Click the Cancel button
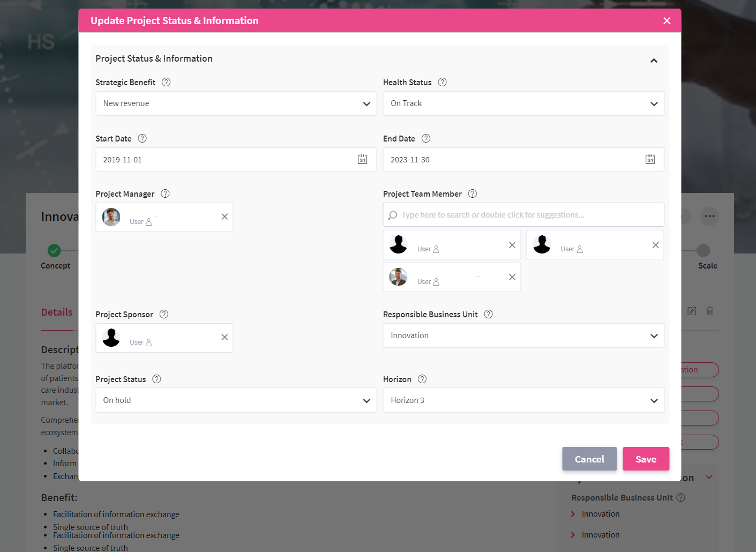Image resolution: width=756 pixels, height=552 pixels. [x=589, y=459]
